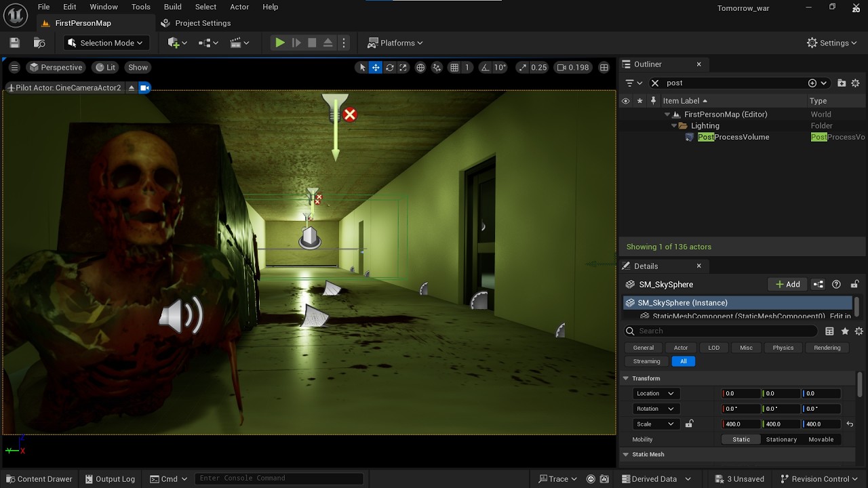Collapse the Lighting folder in Outliner
Image resolution: width=868 pixels, height=488 pixels.
pos(674,126)
